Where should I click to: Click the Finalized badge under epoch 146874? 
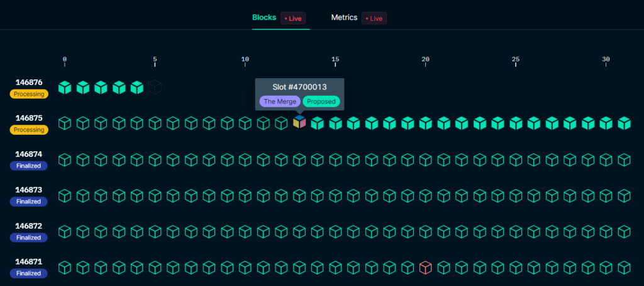pos(29,166)
